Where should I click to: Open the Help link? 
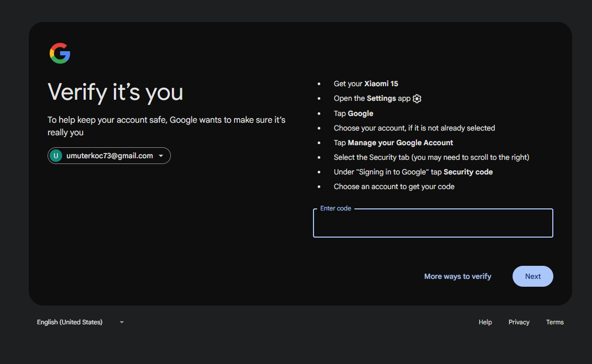pyautogui.click(x=485, y=322)
